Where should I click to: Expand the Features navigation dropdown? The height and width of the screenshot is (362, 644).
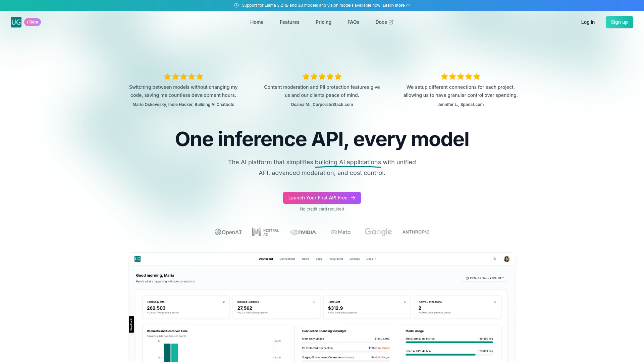click(289, 22)
